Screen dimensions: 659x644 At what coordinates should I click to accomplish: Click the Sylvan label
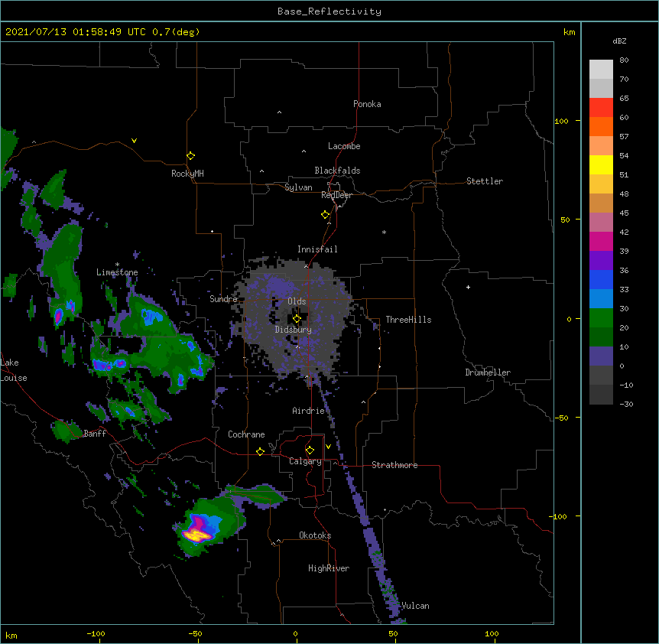coord(298,187)
